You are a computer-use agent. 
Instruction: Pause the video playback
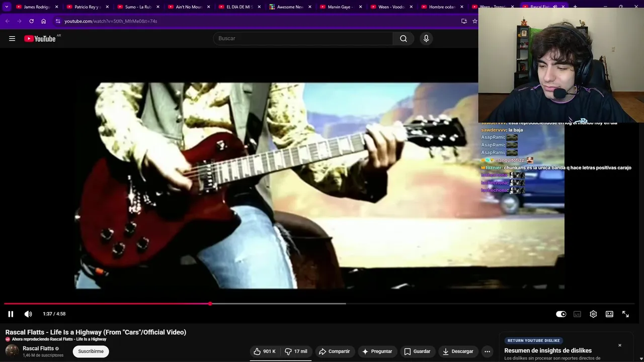click(11, 314)
